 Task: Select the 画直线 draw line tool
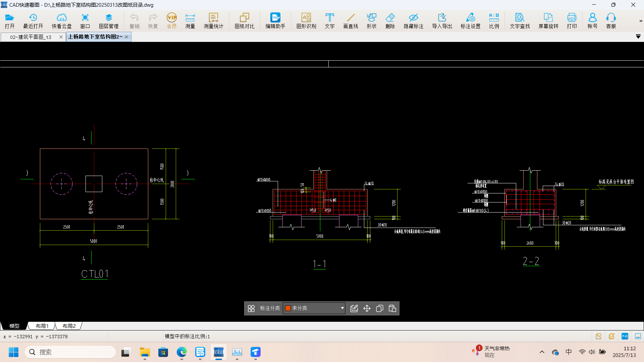click(x=351, y=21)
